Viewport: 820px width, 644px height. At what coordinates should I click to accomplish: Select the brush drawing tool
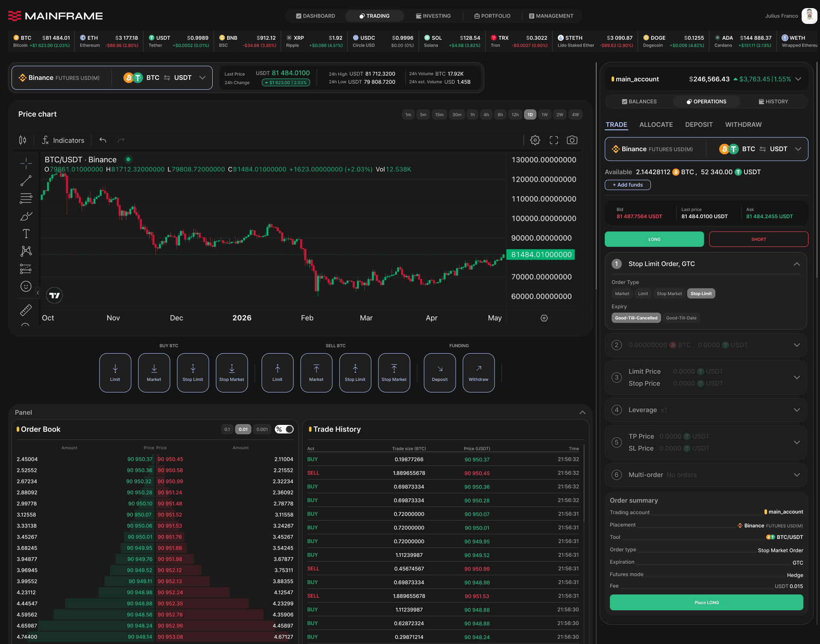tap(26, 216)
